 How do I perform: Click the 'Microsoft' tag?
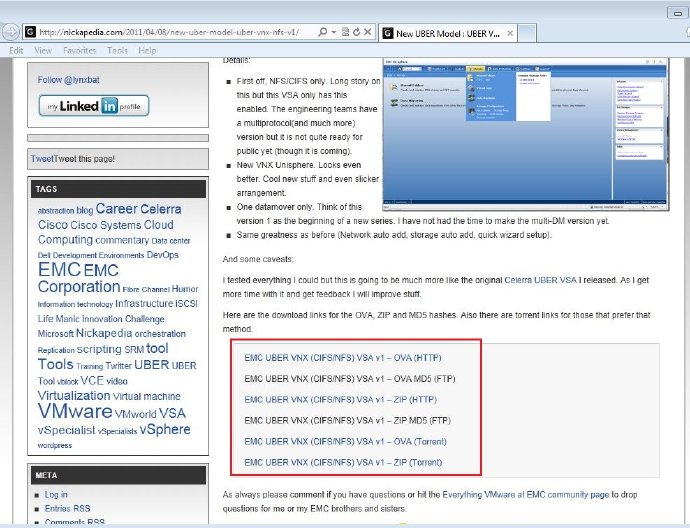tap(55, 334)
